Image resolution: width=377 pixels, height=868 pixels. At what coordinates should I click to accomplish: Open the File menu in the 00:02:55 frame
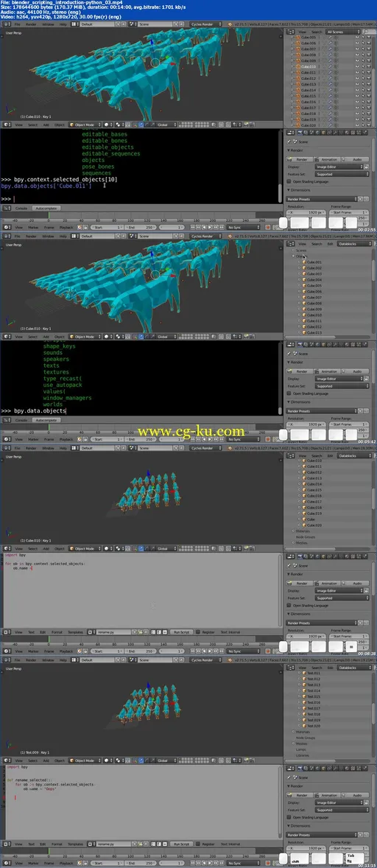pyautogui.click(x=17, y=24)
